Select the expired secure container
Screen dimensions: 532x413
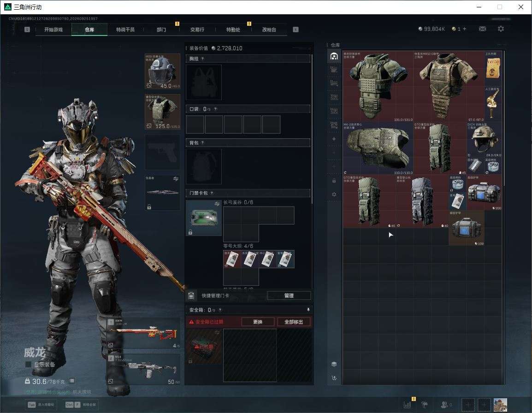[x=204, y=346]
